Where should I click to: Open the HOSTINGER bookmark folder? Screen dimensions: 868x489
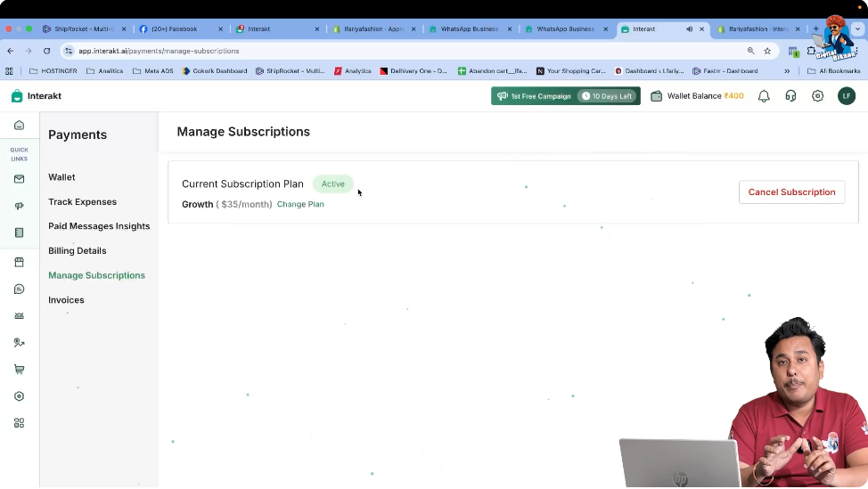[x=53, y=70]
